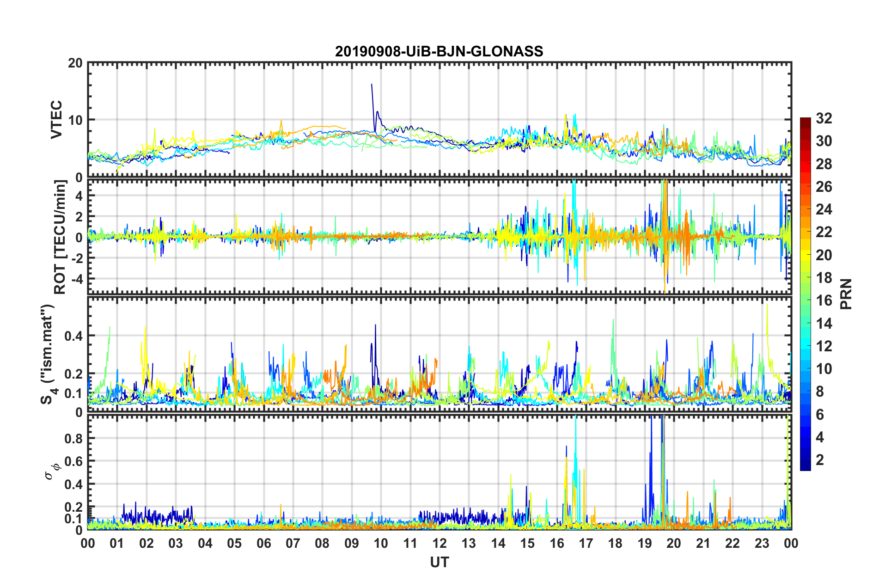The width and height of the screenshot is (879, 588).
Task: Click the sigma phi tick label 0.8
Action: tap(75, 438)
